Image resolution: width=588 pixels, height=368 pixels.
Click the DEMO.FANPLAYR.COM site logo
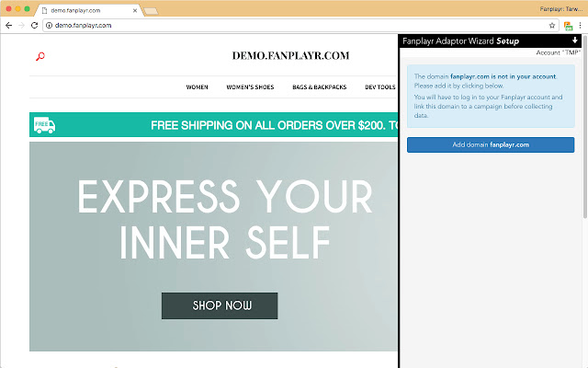pos(290,55)
